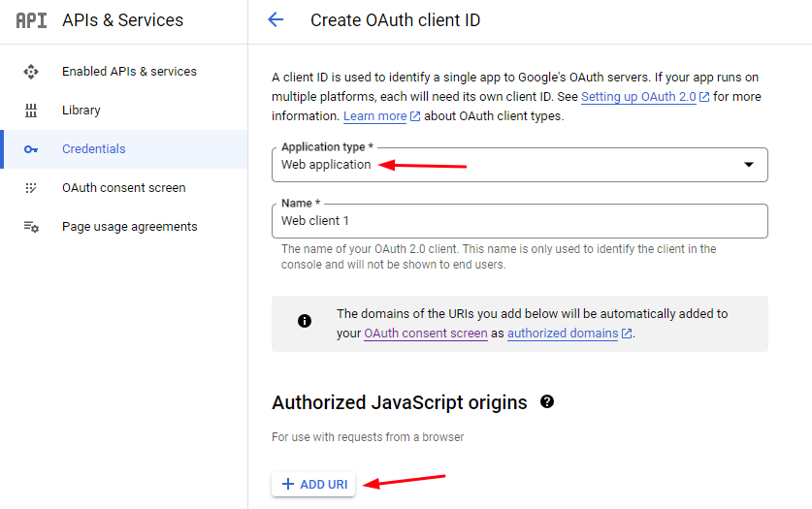The image size is (812, 509).
Task: Follow the Learn more link
Action: pos(374,116)
